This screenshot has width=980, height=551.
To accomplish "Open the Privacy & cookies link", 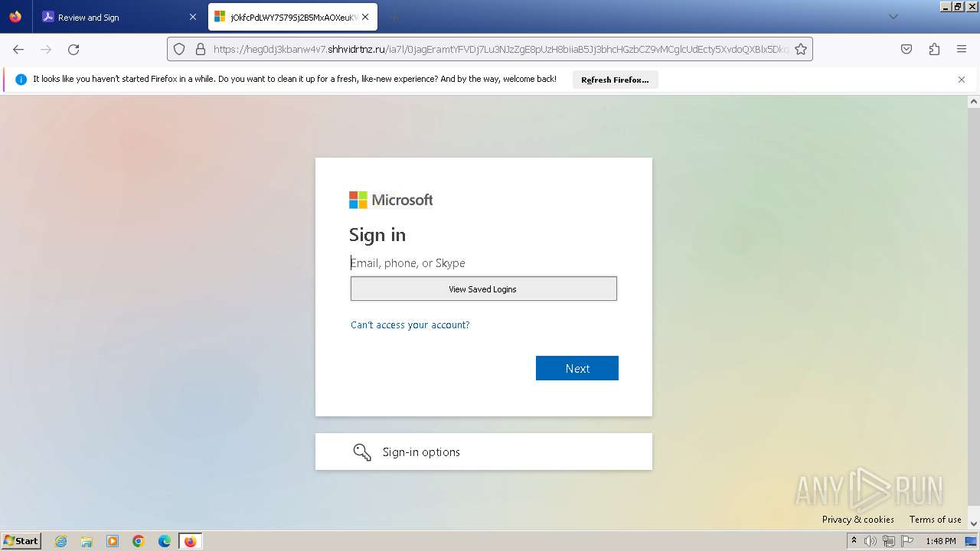I will 858,520.
